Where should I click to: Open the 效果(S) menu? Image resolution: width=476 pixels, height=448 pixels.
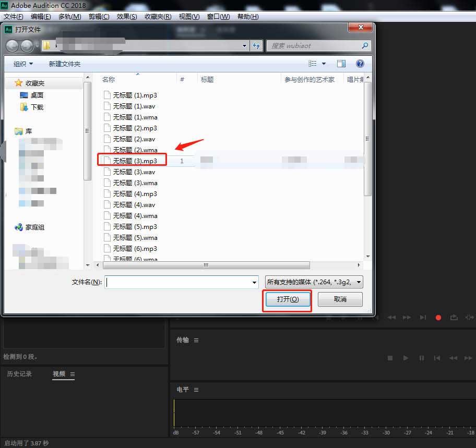pyautogui.click(x=127, y=17)
